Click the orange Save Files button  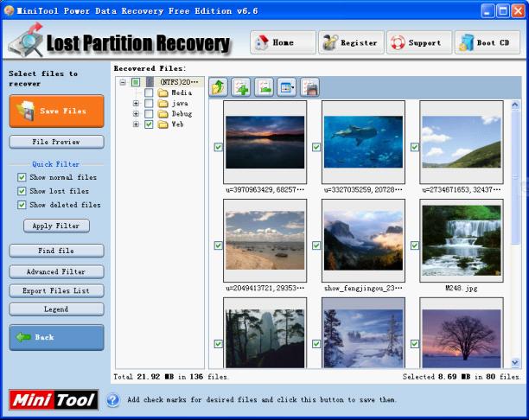pos(56,111)
